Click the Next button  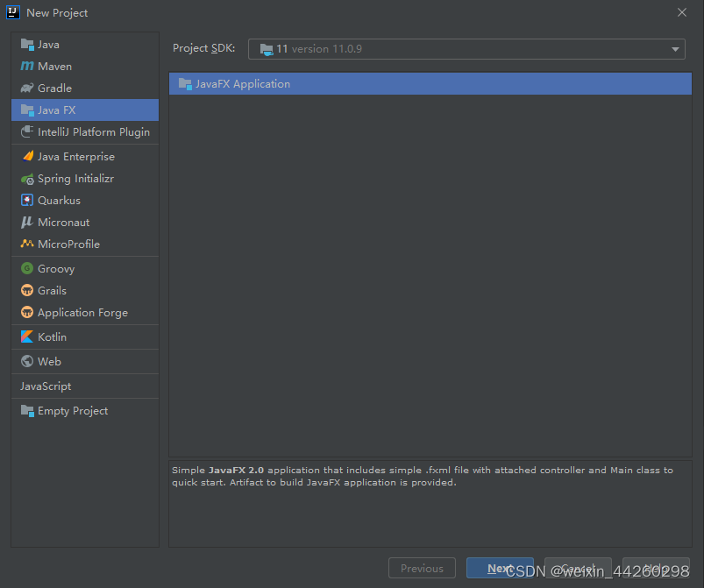tap(500, 568)
